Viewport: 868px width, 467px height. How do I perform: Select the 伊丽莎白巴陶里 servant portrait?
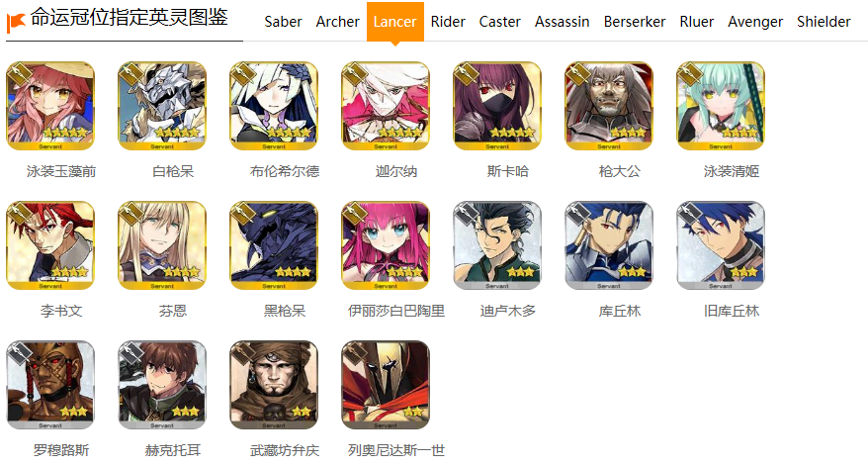tap(386, 245)
